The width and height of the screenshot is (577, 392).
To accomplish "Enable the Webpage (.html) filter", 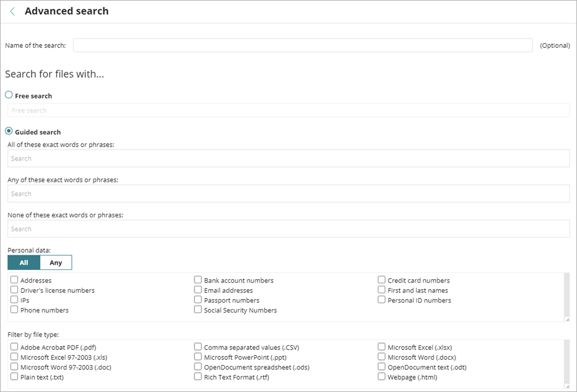I will click(381, 377).
